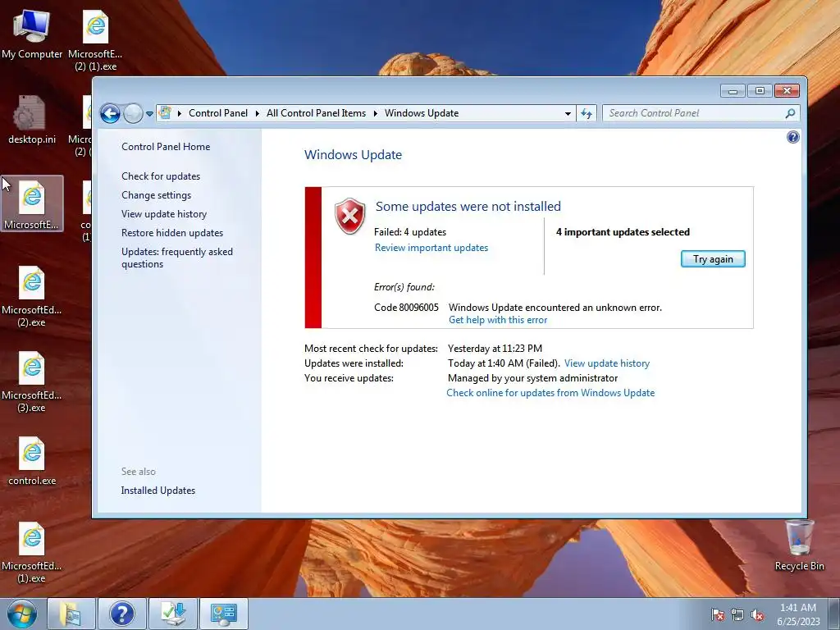Click 'Code 80096005' error text
Screen dimensions: 840x630
tap(406, 308)
